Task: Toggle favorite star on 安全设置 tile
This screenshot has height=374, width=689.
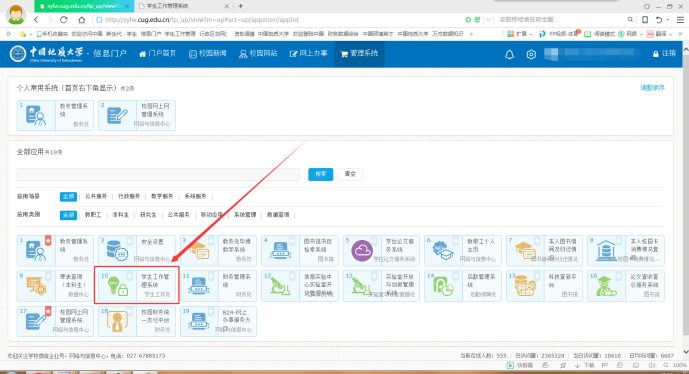Action: pyautogui.click(x=130, y=241)
